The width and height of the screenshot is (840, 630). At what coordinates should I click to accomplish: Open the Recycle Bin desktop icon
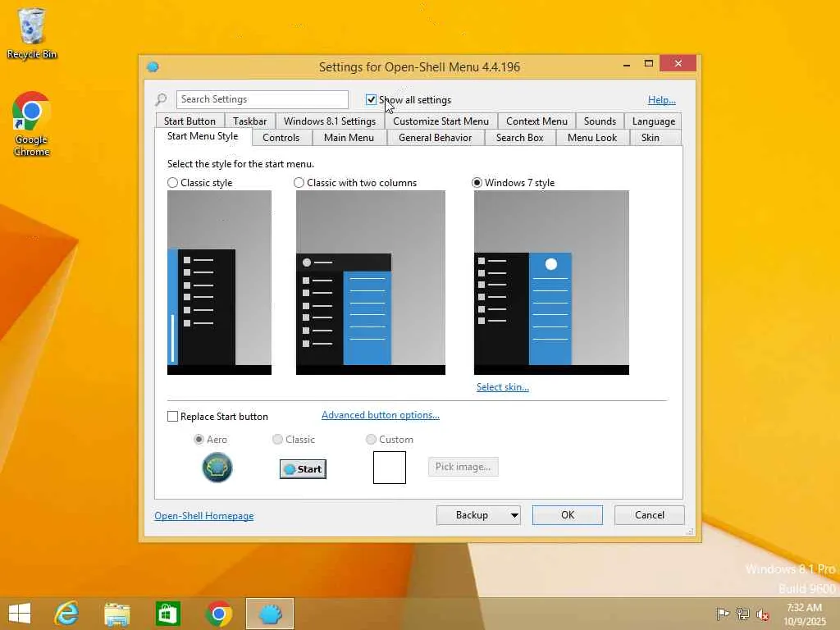[32, 33]
